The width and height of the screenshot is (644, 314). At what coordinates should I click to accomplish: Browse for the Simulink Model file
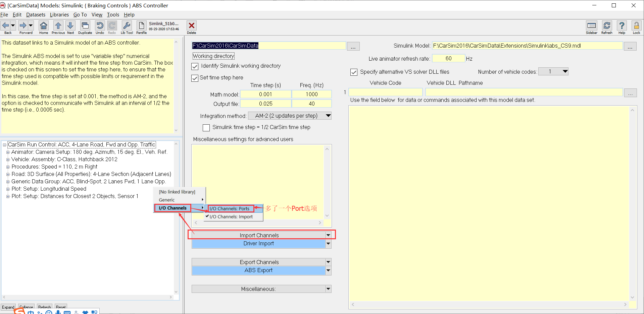click(630, 46)
